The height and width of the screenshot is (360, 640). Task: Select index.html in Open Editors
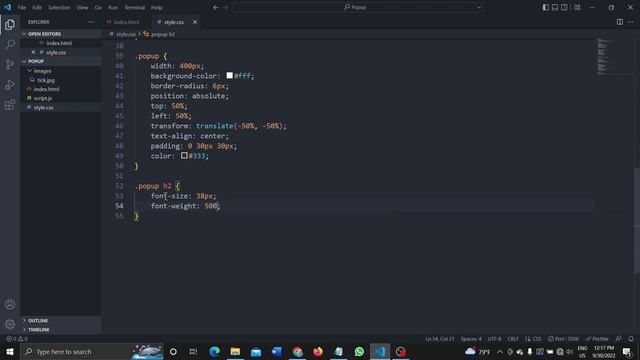tap(60, 43)
